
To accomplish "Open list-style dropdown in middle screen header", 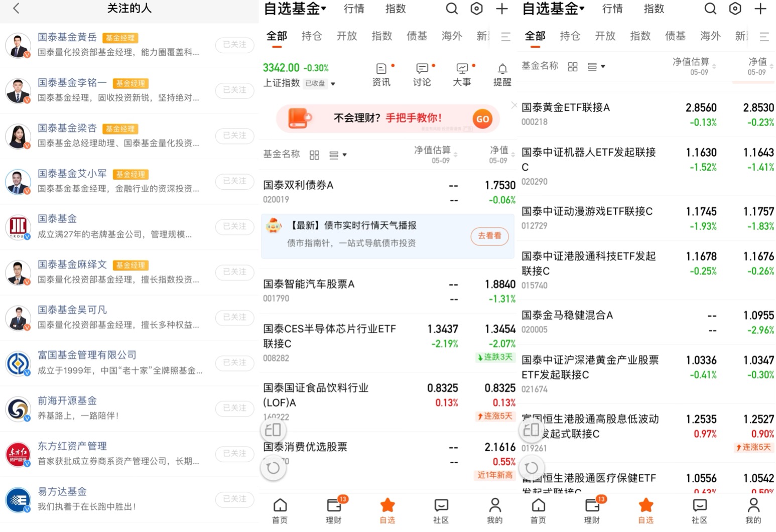I will click(x=338, y=155).
